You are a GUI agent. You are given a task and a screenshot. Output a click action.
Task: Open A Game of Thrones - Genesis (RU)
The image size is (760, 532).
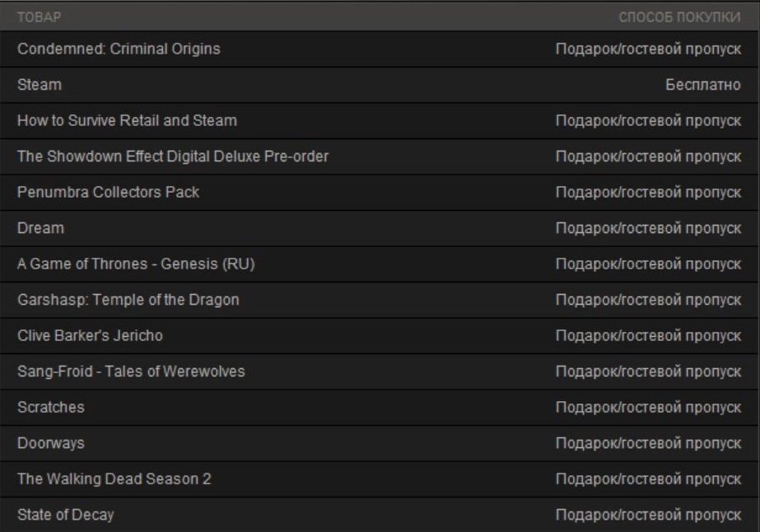click(x=141, y=264)
